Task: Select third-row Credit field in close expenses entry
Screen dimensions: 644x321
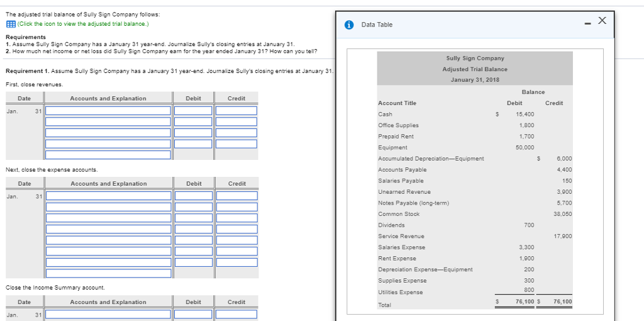Action: (237, 218)
